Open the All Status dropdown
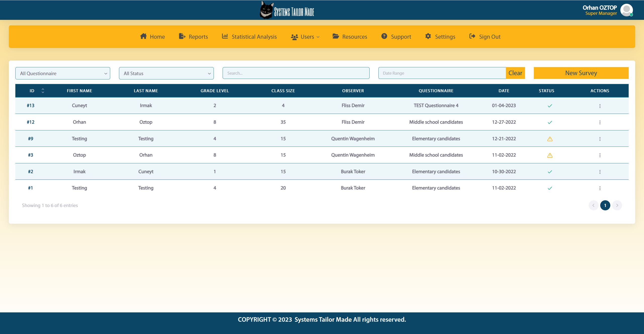 [166, 73]
